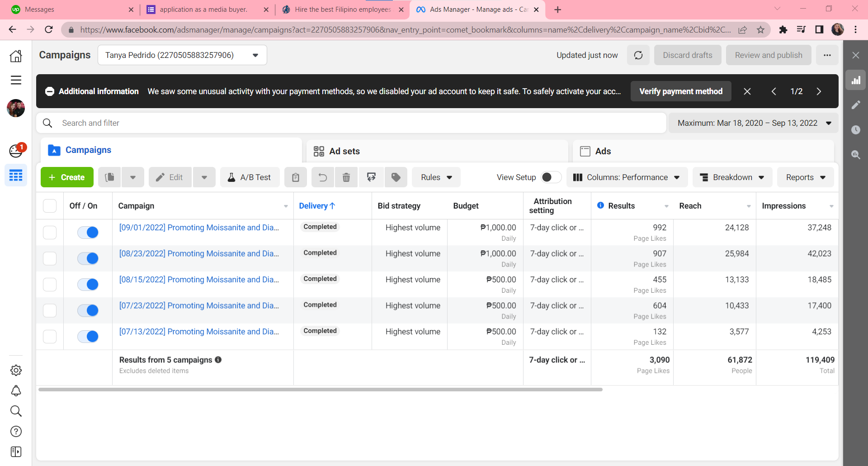Open the Rules dropdown
The width and height of the screenshot is (868, 466).
[x=436, y=177]
